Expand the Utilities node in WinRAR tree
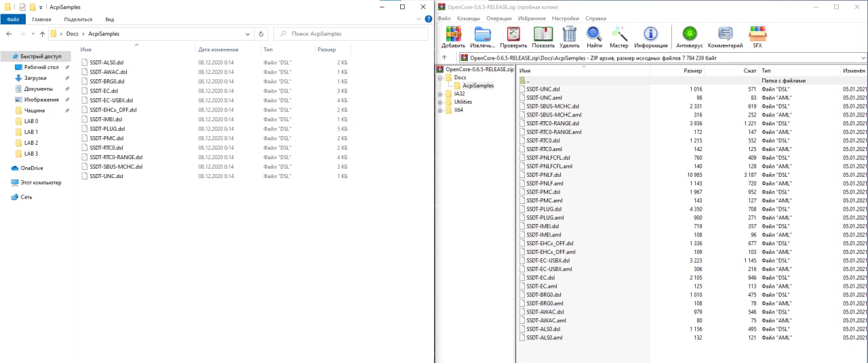Viewport: 868px width, 363px height. 440,102
